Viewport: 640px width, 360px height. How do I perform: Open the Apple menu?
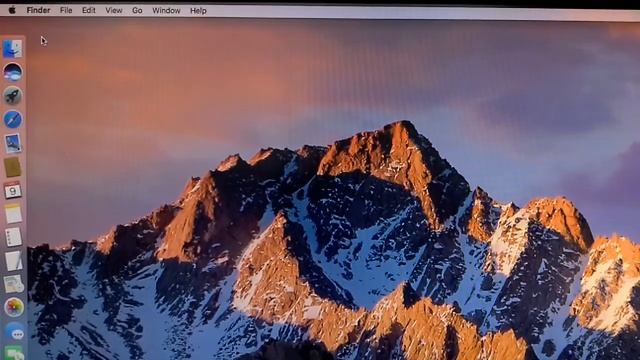pyautogui.click(x=12, y=10)
